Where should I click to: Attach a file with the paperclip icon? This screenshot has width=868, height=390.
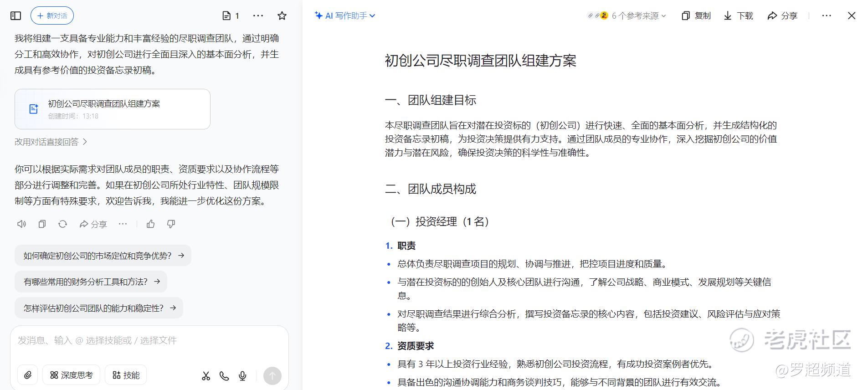[x=28, y=375]
